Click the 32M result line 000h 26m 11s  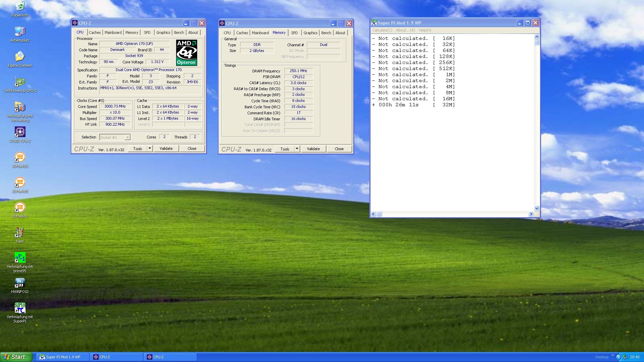point(413,105)
